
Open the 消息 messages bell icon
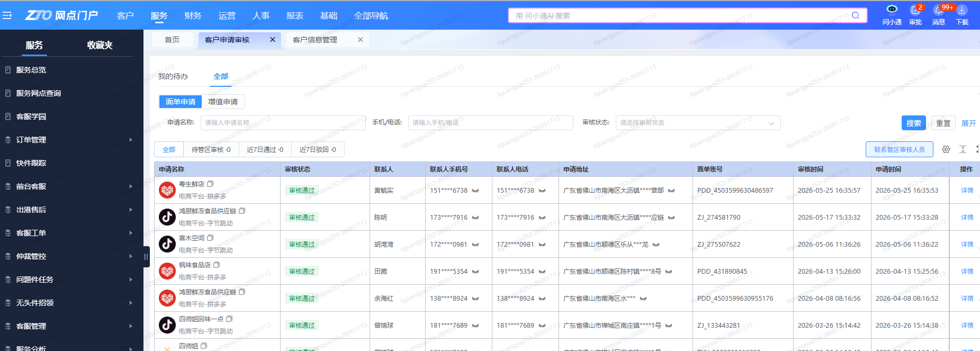click(x=938, y=10)
